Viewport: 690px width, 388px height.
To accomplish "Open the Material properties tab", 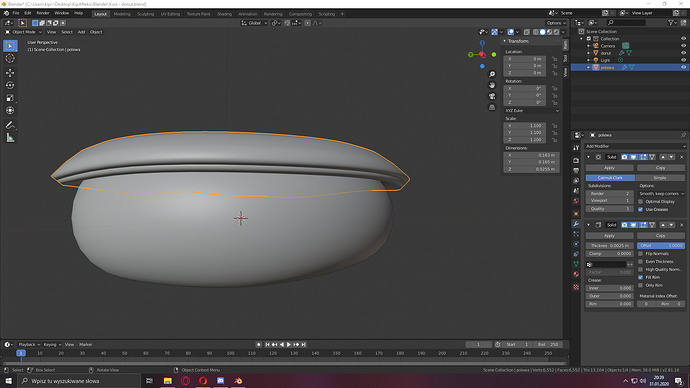I will point(576,274).
